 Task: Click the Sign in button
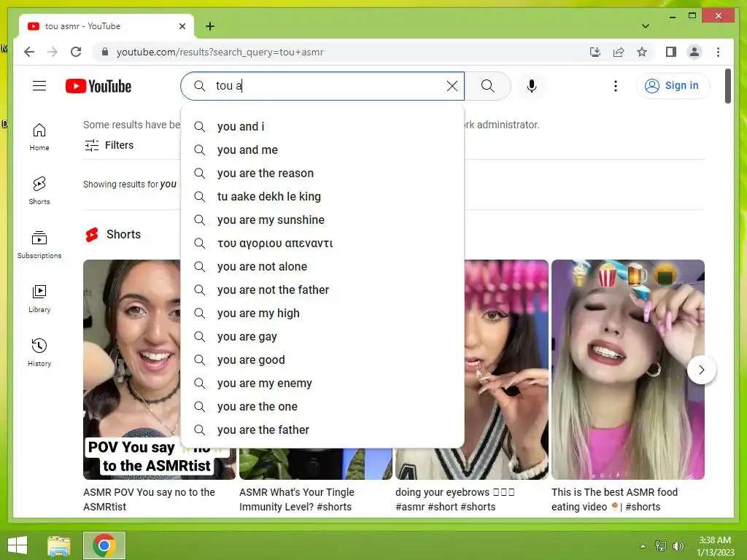pos(672,86)
